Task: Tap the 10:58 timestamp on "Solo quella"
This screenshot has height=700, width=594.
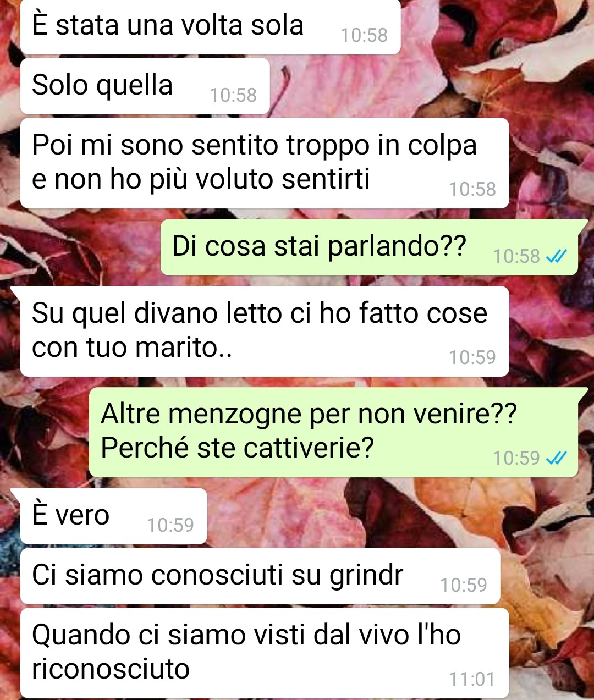Action: (x=233, y=96)
